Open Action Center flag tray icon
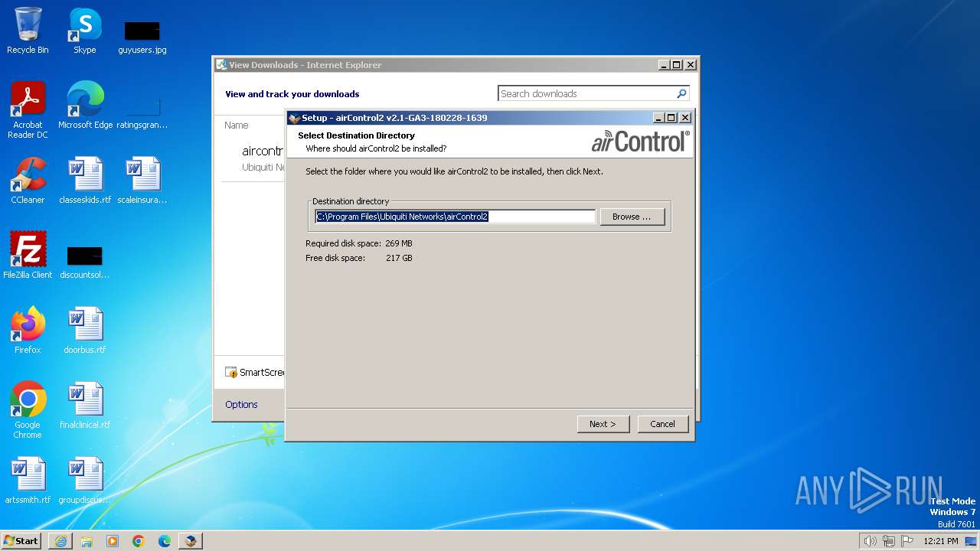 907,541
